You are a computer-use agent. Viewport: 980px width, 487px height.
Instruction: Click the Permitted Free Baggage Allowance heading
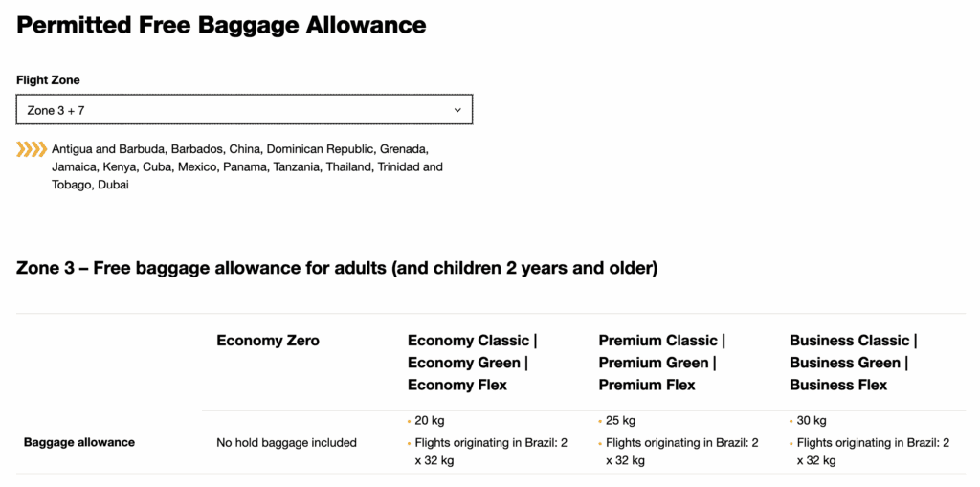(x=221, y=25)
